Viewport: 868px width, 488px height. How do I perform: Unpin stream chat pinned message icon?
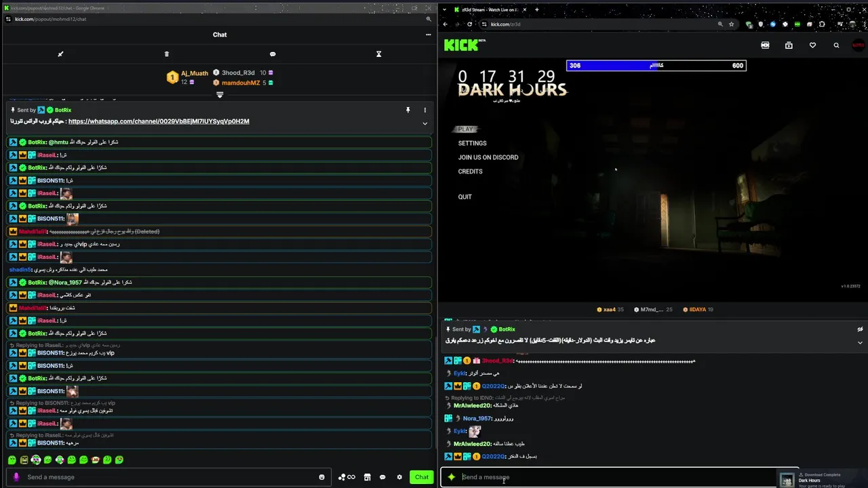point(860,329)
